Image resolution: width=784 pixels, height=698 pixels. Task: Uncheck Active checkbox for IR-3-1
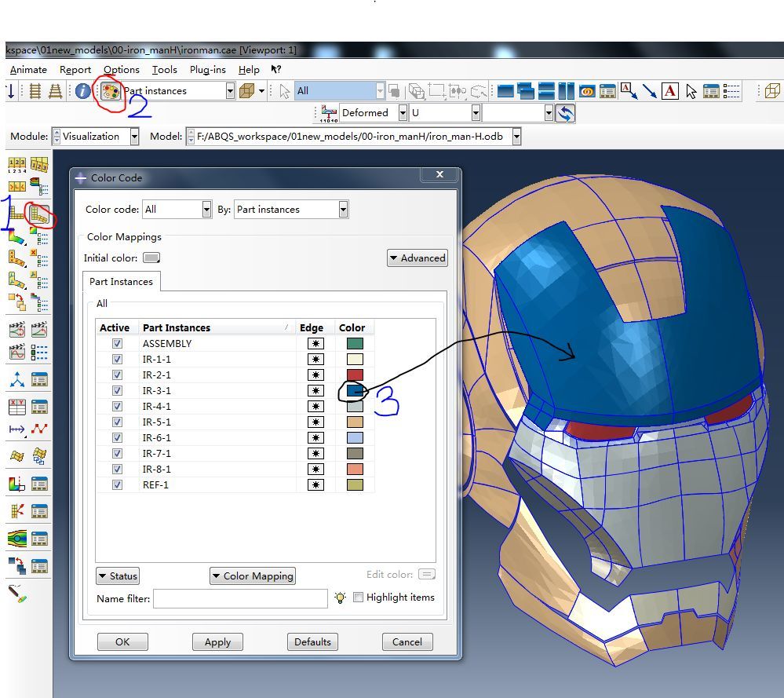(x=118, y=390)
